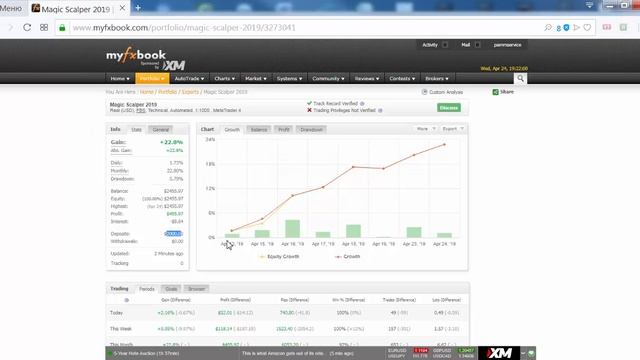Screen dimensions: 640x360
Task: Open the chart Export dropdown
Action: pyautogui.click(x=453, y=129)
